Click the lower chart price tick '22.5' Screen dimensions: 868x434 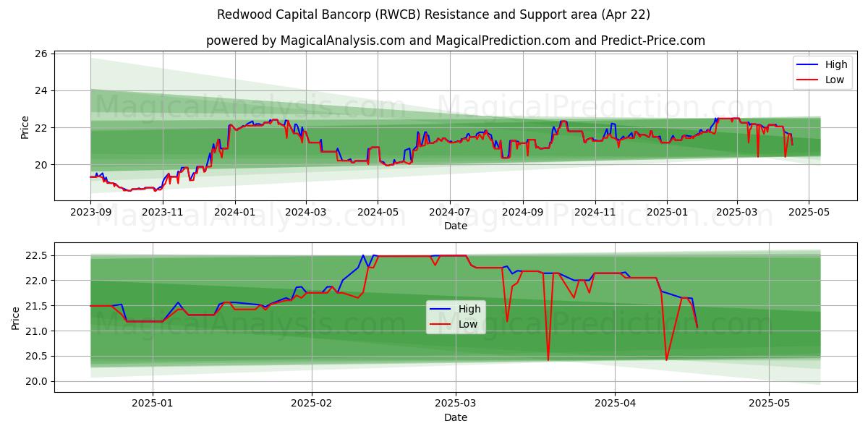(37, 255)
